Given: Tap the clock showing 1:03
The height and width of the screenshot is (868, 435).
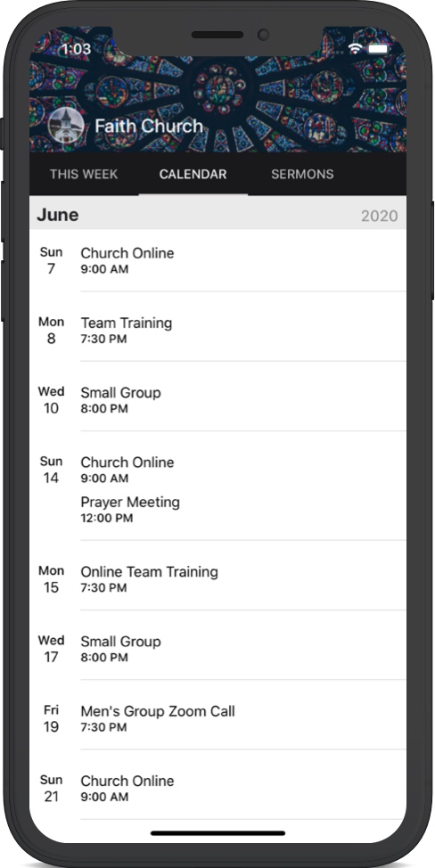Looking at the screenshot, I should (x=76, y=49).
